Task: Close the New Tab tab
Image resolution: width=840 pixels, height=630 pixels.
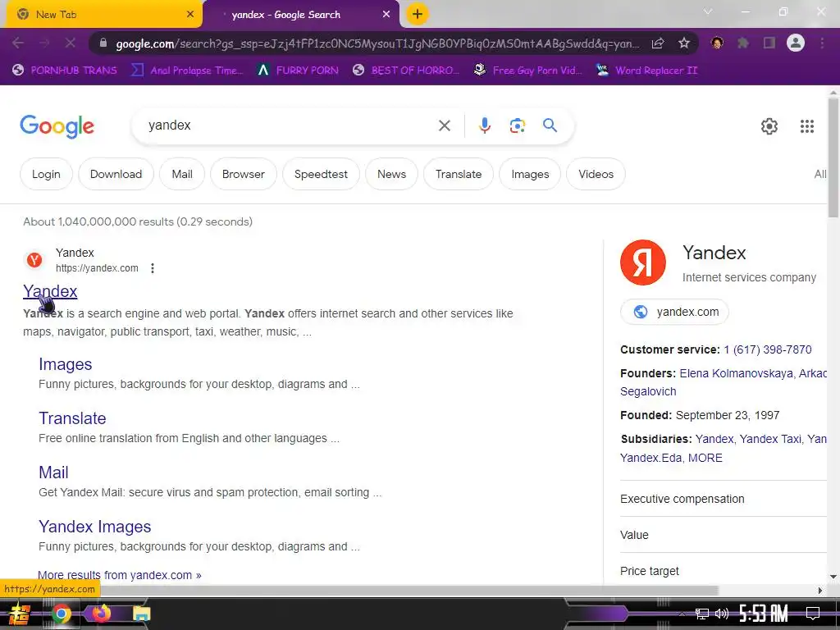Action: 189,15
